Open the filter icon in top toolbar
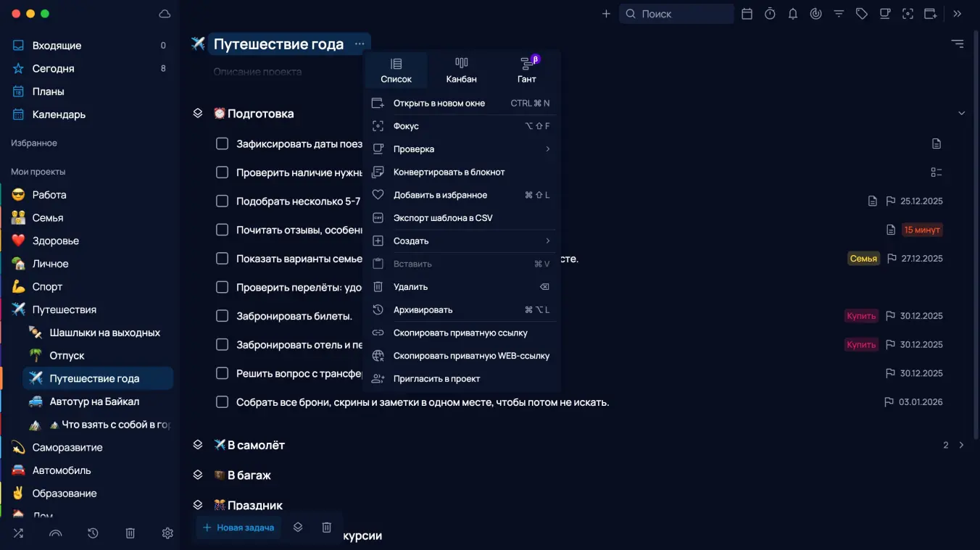The width and height of the screenshot is (980, 550). pyautogui.click(x=839, y=14)
